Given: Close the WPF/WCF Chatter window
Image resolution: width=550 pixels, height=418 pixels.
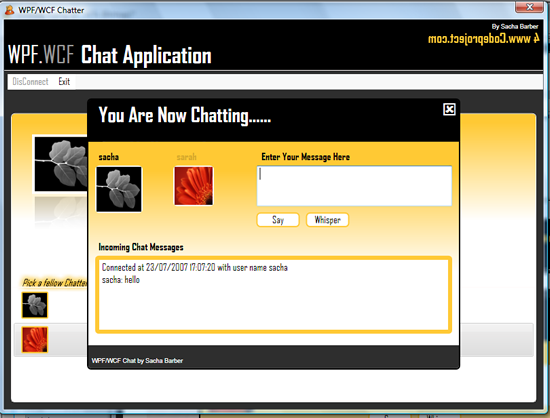Looking at the screenshot, I should pyautogui.click(x=529, y=7).
